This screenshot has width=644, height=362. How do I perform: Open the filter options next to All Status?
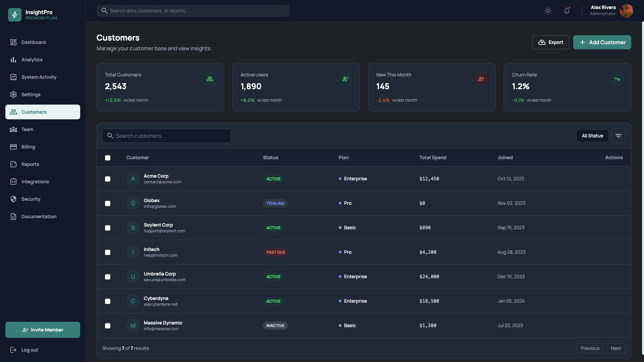pyautogui.click(x=619, y=136)
